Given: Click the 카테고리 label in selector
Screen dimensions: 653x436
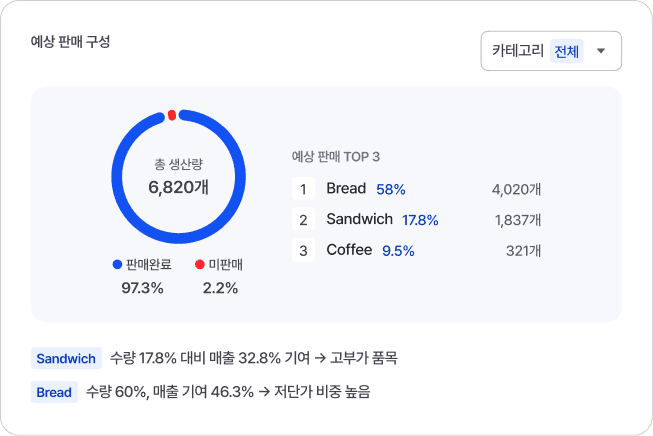Looking at the screenshot, I should 518,50.
